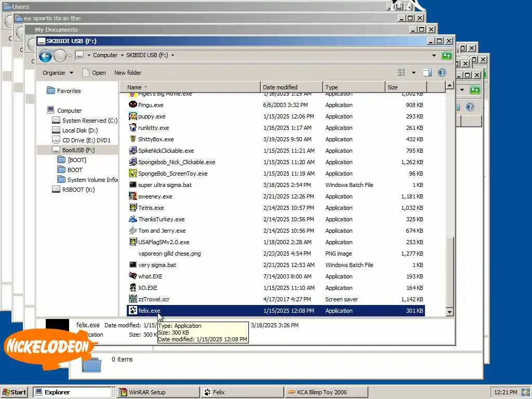
Task: Click the grayed-out Forward navigation button
Action: pyautogui.click(x=60, y=56)
